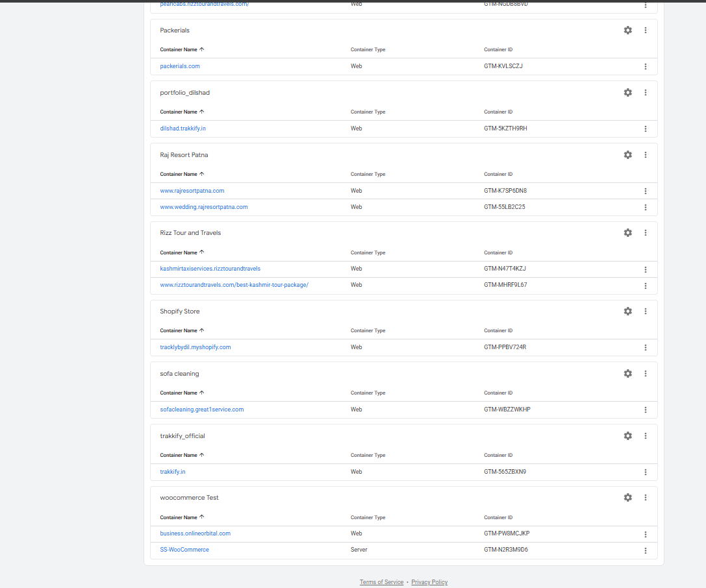This screenshot has width=706, height=588.
Task: Open the SS-WooCommerce server container
Action: [x=184, y=549]
